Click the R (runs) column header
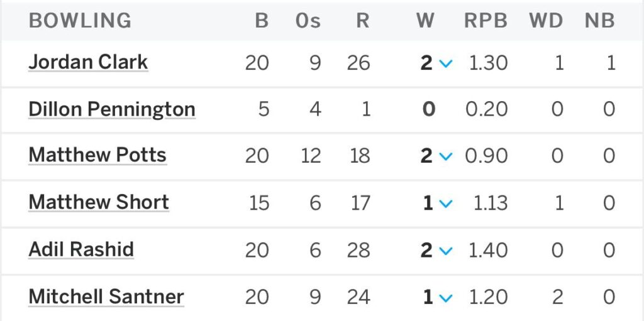This screenshot has height=321, width=644. [x=362, y=21]
